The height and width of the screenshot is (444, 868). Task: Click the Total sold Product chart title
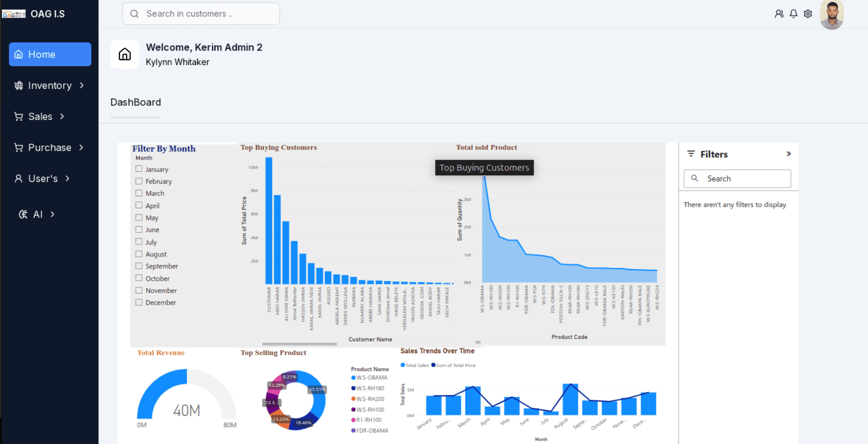pyautogui.click(x=486, y=148)
